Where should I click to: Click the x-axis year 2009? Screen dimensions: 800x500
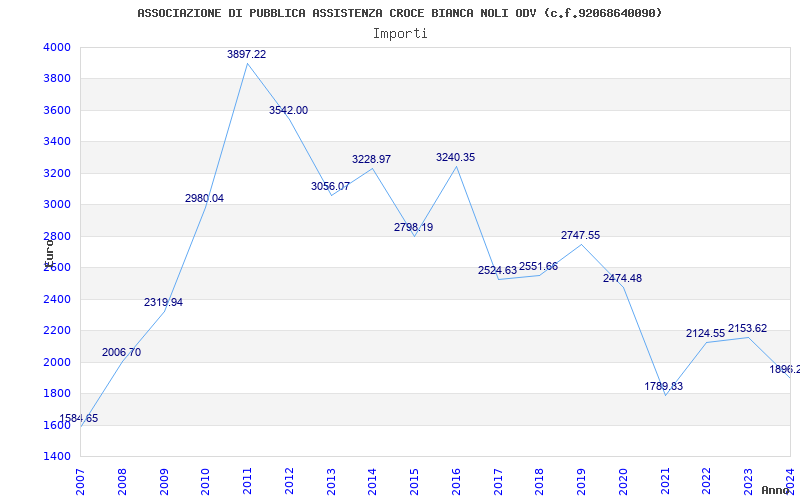[x=164, y=482]
